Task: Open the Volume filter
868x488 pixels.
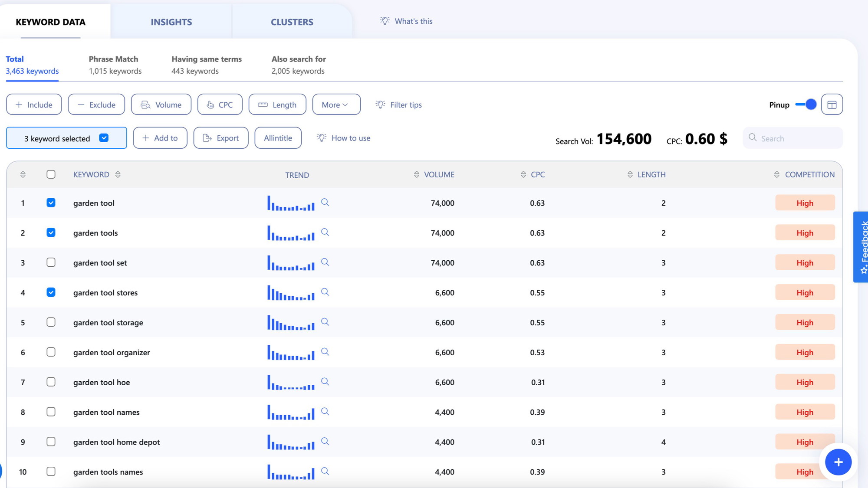Action: pos(161,105)
